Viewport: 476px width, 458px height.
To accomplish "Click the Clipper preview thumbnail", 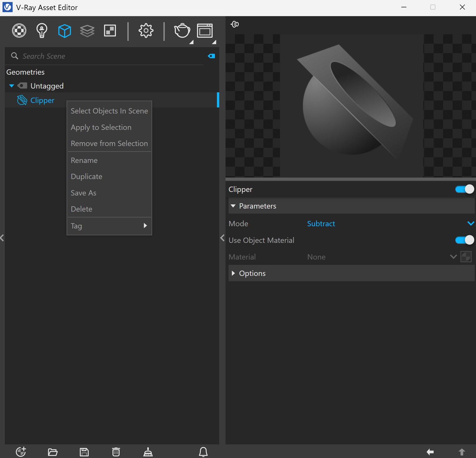I will pyautogui.click(x=352, y=106).
